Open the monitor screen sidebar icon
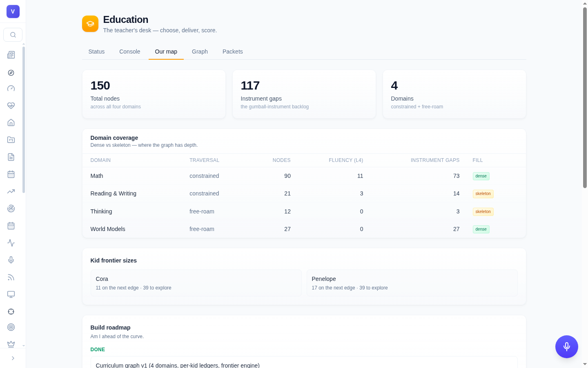This screenshot has width=588, height=368. point(11,294)
